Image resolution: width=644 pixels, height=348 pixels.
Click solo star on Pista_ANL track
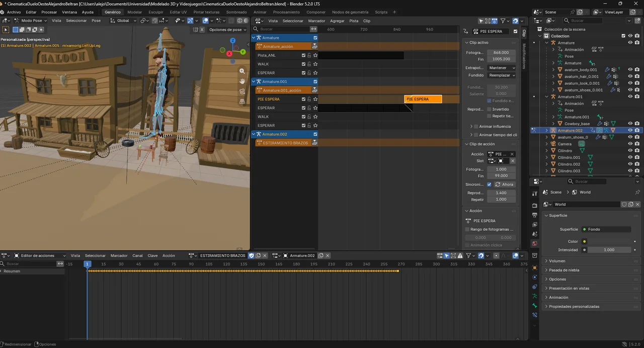315,55
